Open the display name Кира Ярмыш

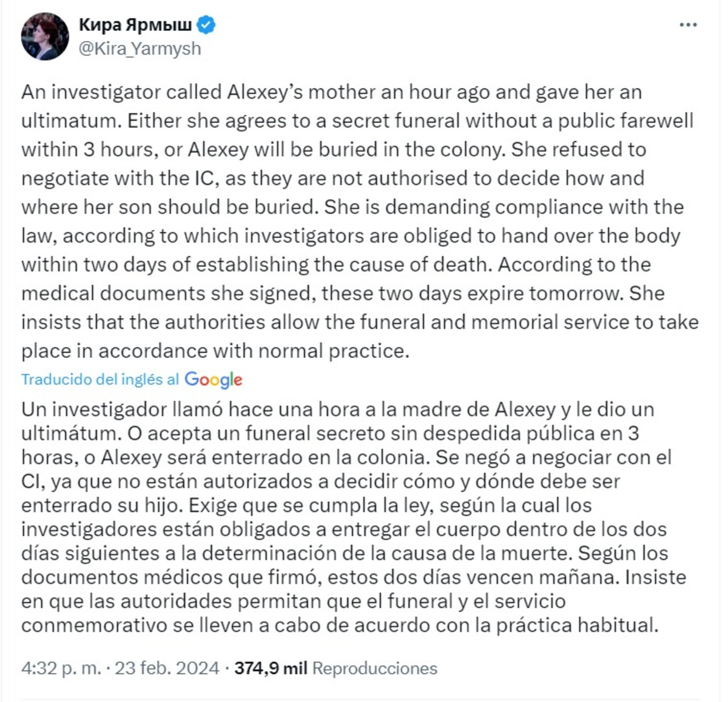135,25
